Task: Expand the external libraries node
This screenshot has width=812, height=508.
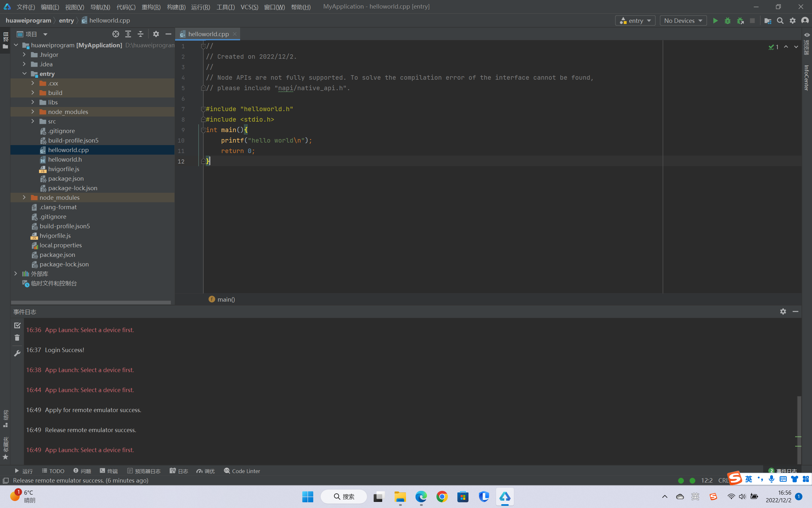Action: click(x=16, y=273)
